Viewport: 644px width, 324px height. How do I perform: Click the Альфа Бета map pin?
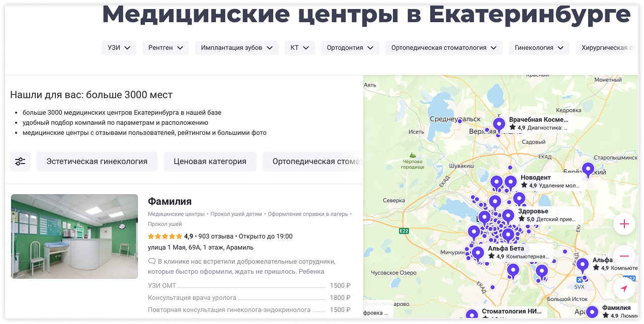point(477,253)
